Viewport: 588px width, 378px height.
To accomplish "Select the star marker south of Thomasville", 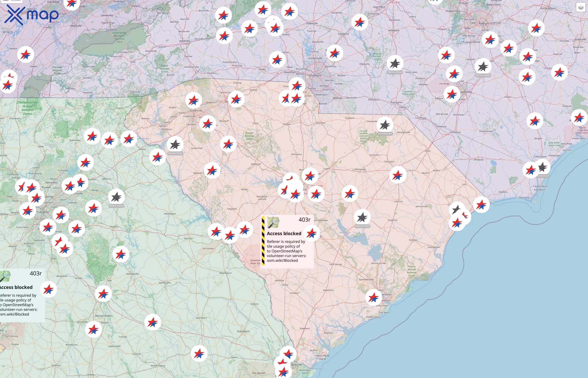I will (x=360, y=22).
